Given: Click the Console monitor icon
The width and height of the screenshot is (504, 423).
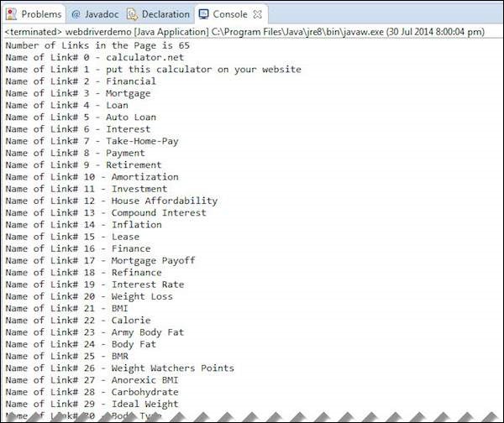Looking at the screenshot, I should click(x=203, y=14).
